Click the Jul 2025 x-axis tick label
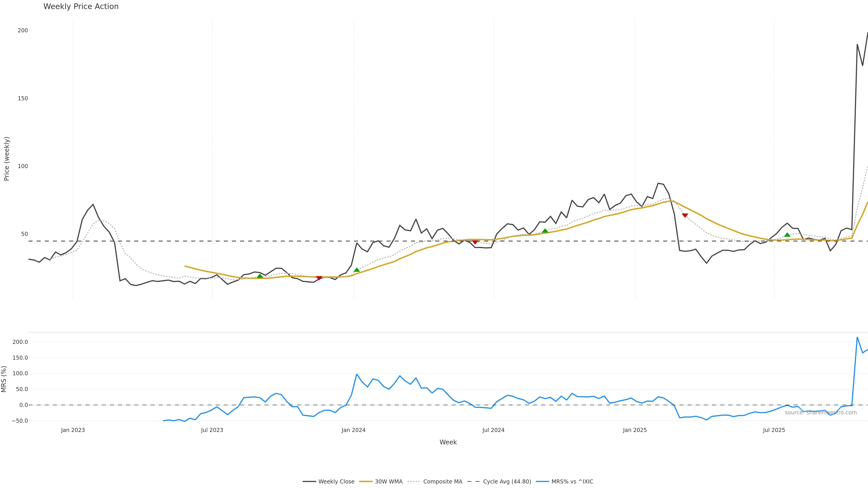 coord(774,430)
